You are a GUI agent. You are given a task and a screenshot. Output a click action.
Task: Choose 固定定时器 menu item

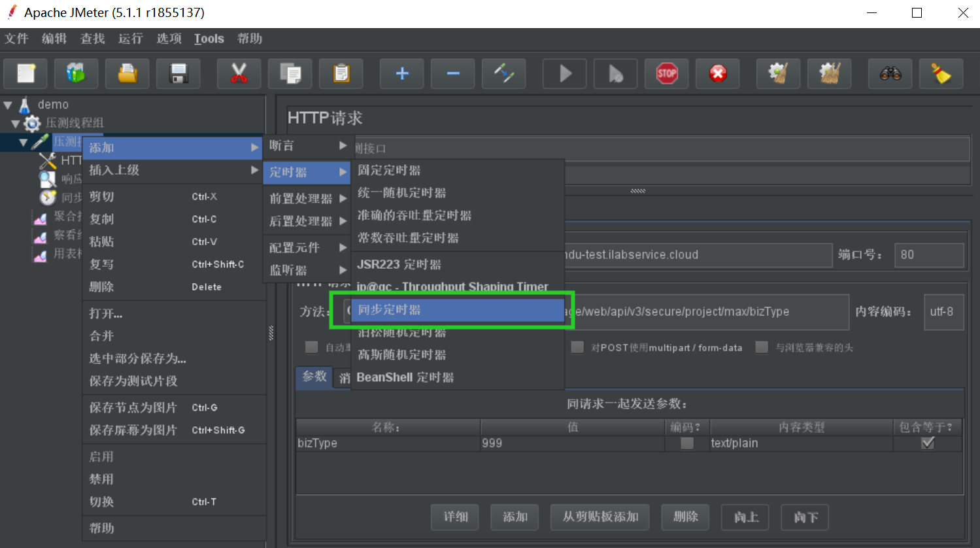pyautogui.click(x=458, y=170)
